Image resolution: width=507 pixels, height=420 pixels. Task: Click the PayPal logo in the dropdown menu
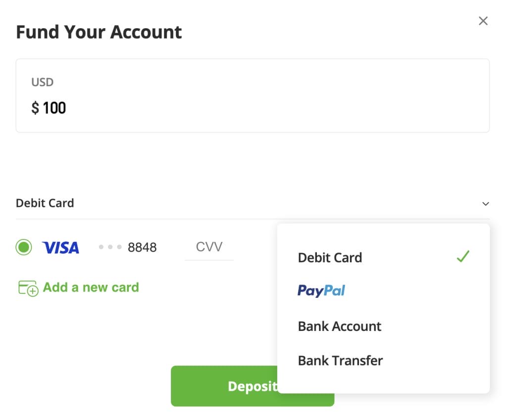320,291
